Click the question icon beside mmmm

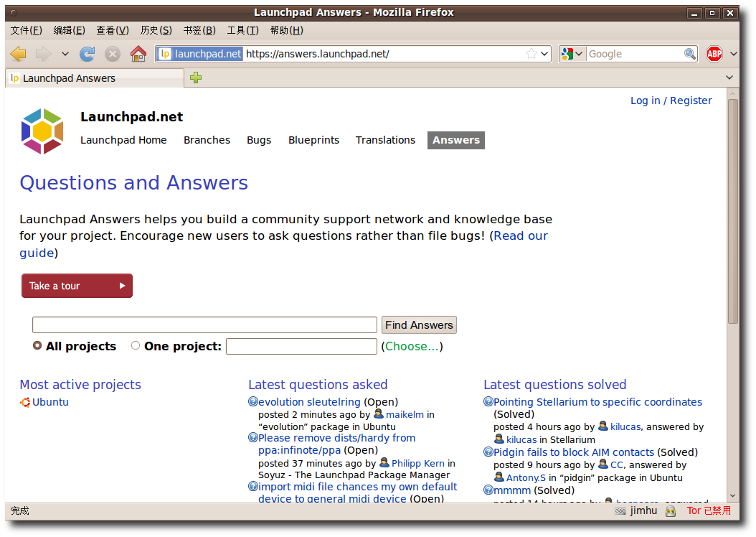(x=488, y=490)
